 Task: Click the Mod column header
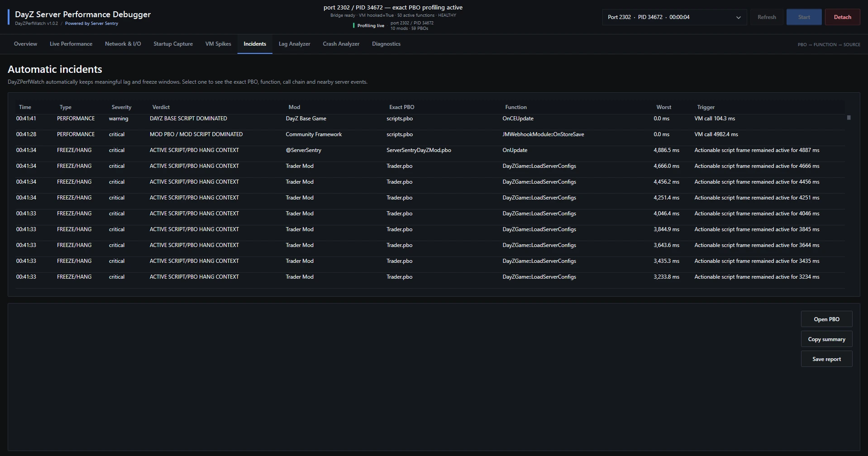coord(294,107)
